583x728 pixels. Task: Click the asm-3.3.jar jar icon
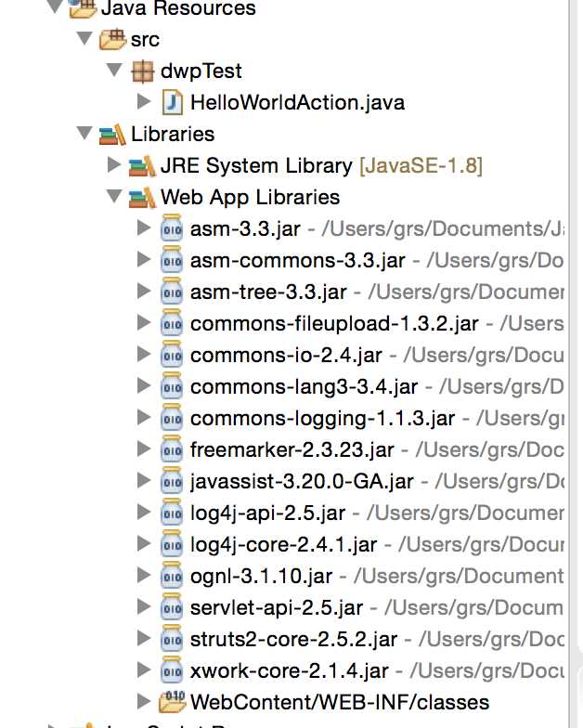tap(173, 228)
